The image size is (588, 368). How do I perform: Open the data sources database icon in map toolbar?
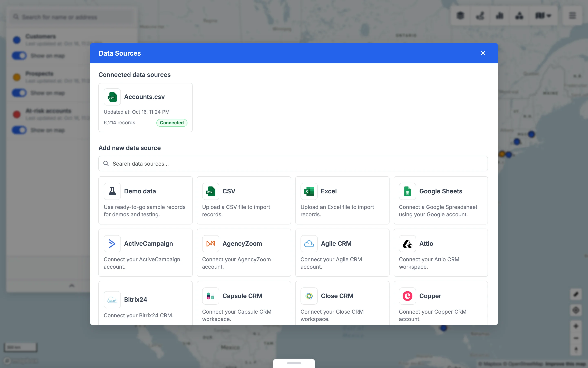460,16
